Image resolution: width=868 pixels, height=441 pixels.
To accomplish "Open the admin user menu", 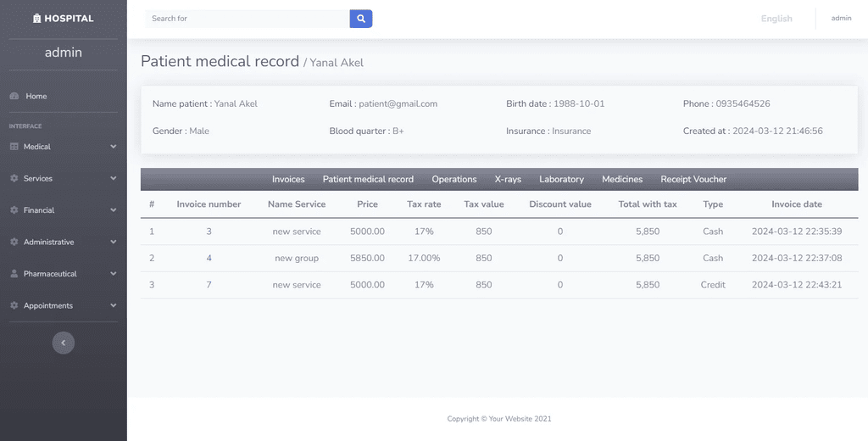I will pyautogui.click(x=841, y=19).
